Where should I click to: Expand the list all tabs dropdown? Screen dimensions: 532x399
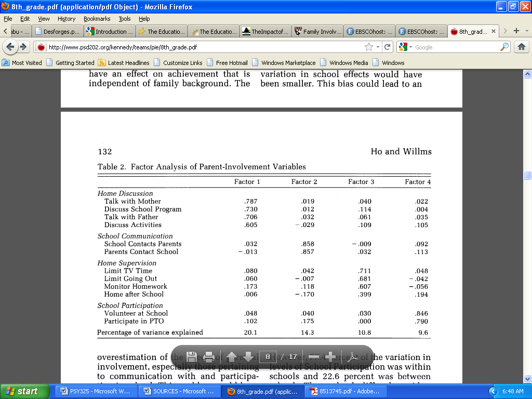[526, 31]
